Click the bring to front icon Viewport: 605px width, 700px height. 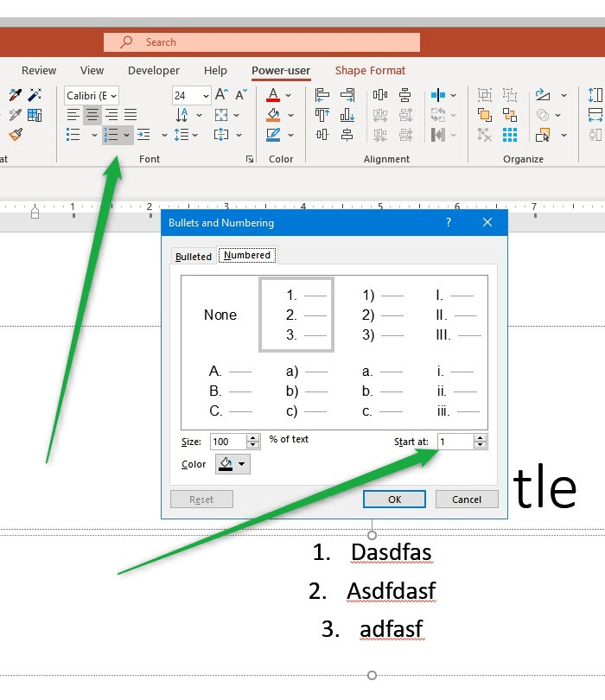pos(485,115)
